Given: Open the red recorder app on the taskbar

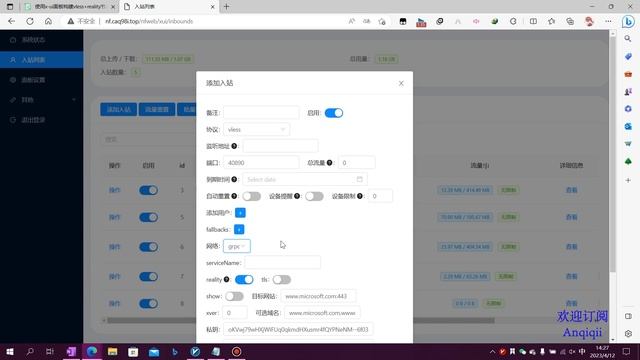Looking at the screenshot, I should (236, 351).
